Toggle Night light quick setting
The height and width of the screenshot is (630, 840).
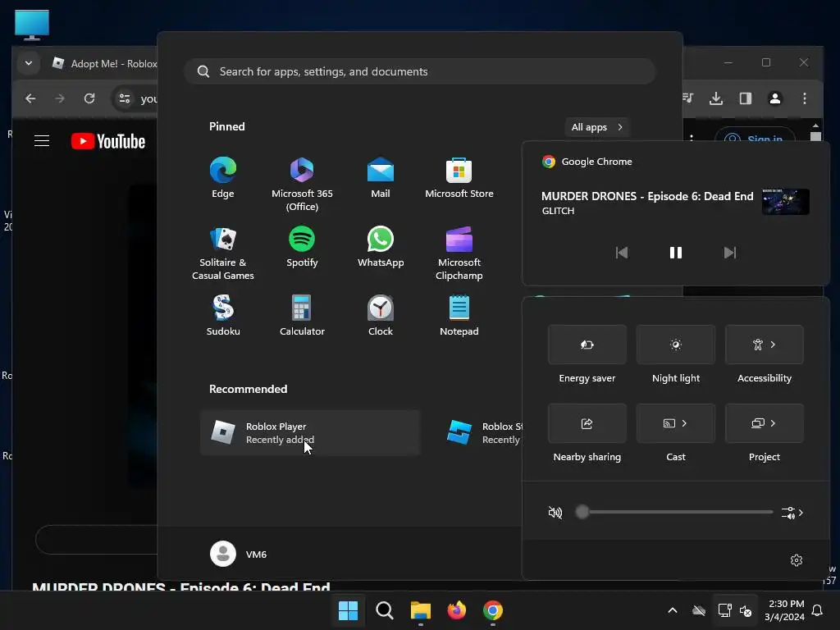coord(676,345)
